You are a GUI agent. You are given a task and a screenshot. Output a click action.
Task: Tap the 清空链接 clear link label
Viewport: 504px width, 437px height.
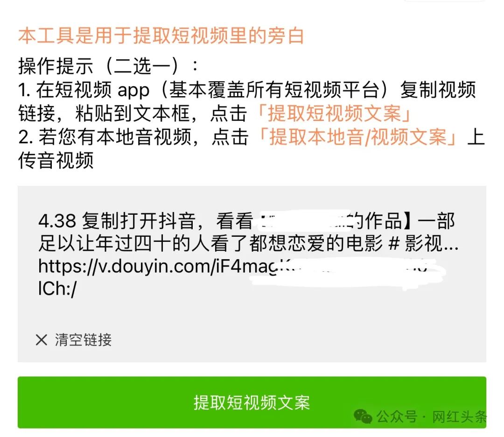(x=83, y=339)
